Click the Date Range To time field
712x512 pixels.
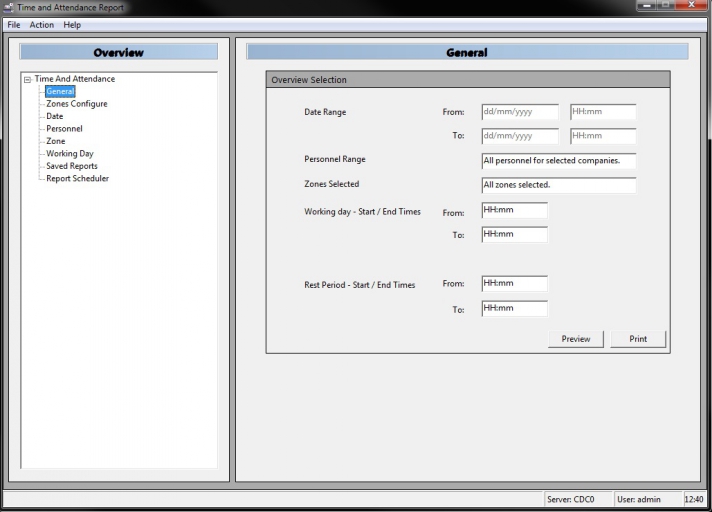pos(603,136)
